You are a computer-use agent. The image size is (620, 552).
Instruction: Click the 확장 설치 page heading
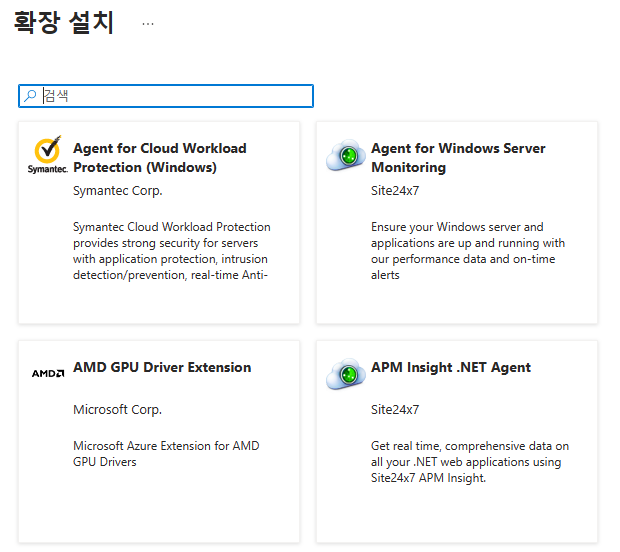tap(64, 23)
